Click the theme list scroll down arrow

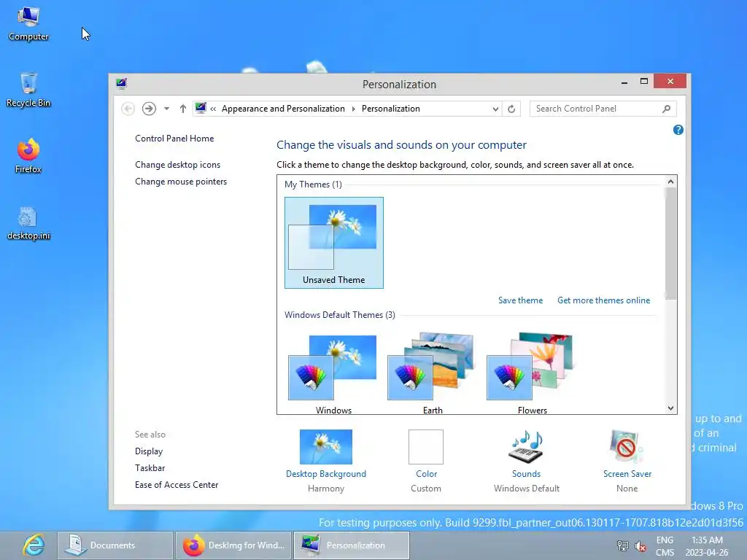(x=670, y=408)
